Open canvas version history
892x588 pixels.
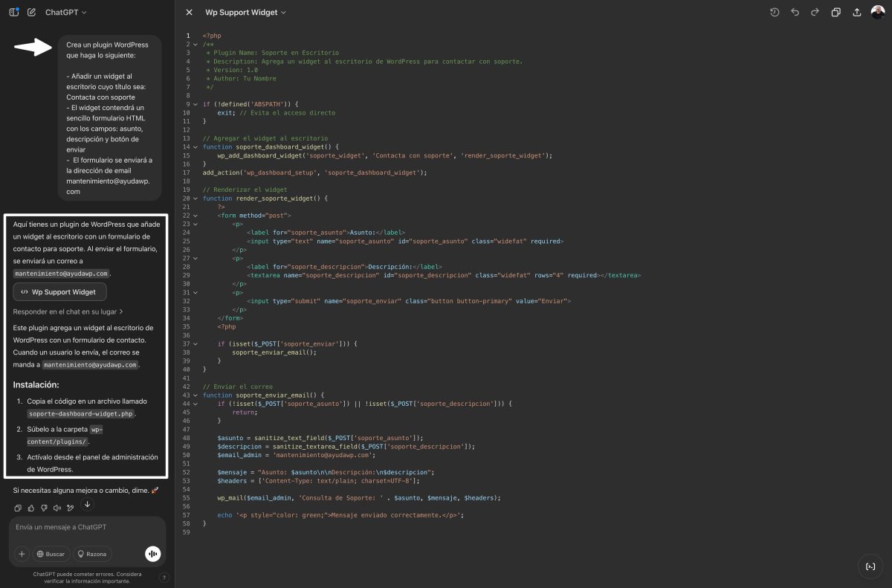(x=775, y=12)
